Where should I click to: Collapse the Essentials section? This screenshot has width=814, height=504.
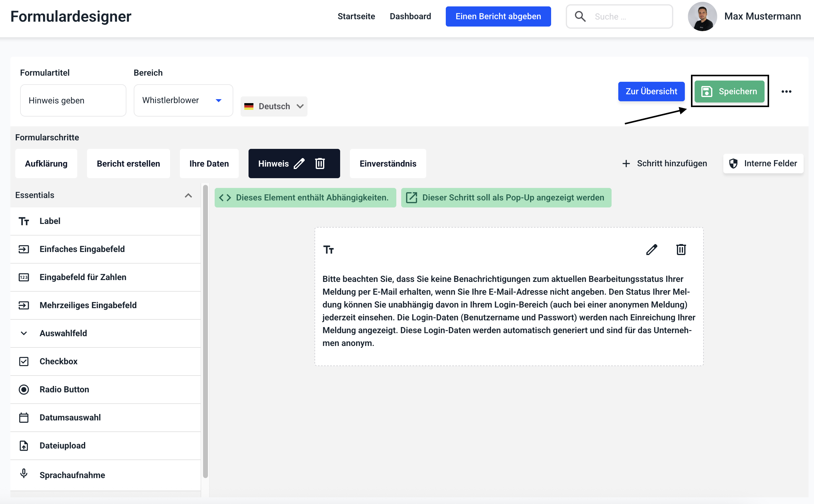(x=188, y=195)
